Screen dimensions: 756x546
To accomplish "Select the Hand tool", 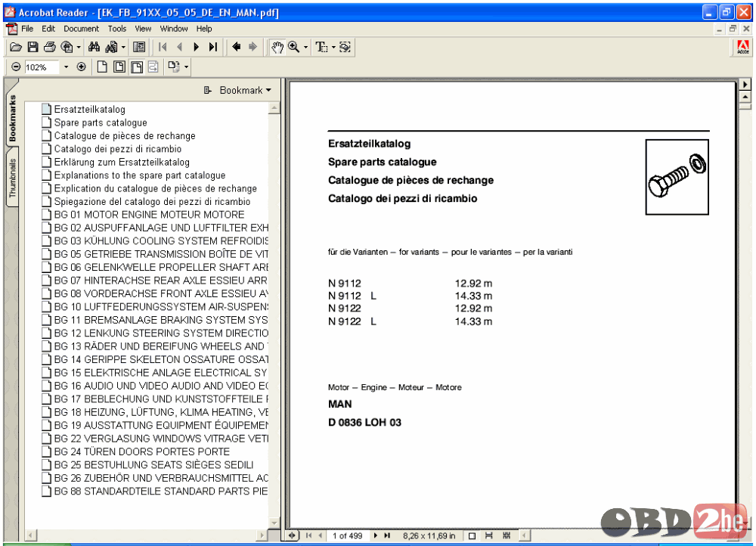I will [277, 48].
